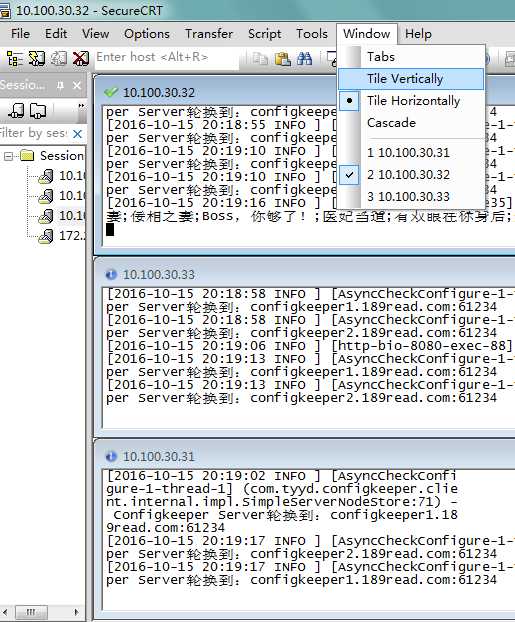Open the Edit menu
The width and height of the screenshot is (515, 622).
coord(56,34)
